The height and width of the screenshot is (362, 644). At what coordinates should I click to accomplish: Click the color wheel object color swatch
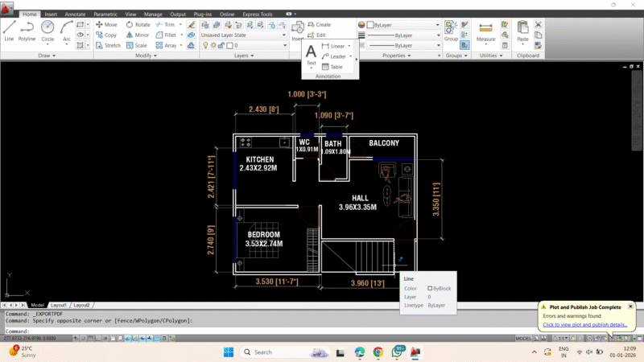click(x=361, y=25)
